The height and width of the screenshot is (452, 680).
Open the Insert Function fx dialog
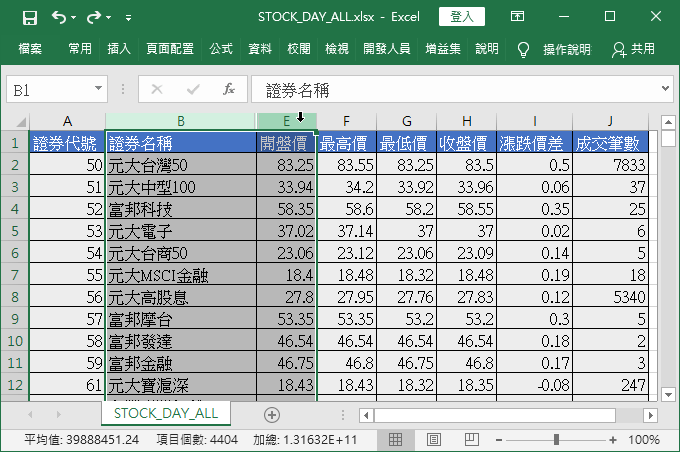pos(229,89)
